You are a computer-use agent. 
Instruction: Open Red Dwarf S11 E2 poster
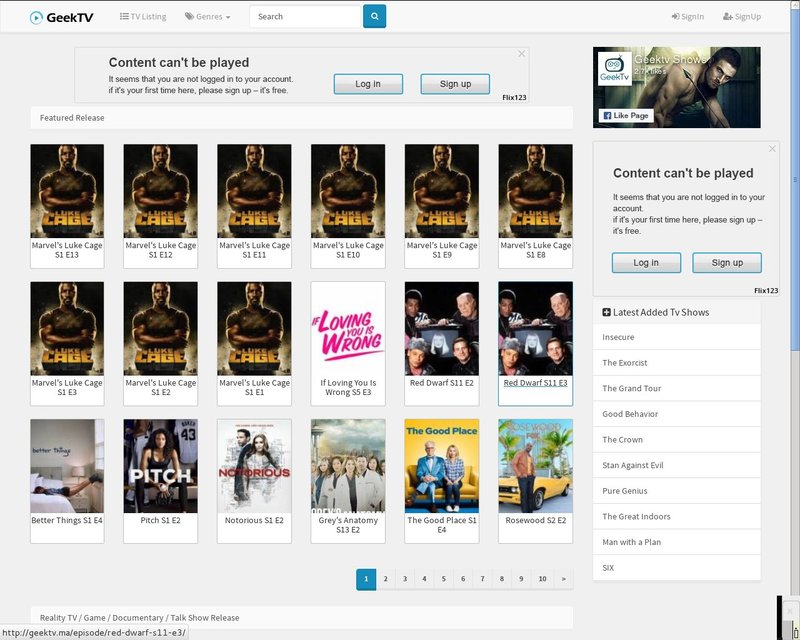pos(442,329)
